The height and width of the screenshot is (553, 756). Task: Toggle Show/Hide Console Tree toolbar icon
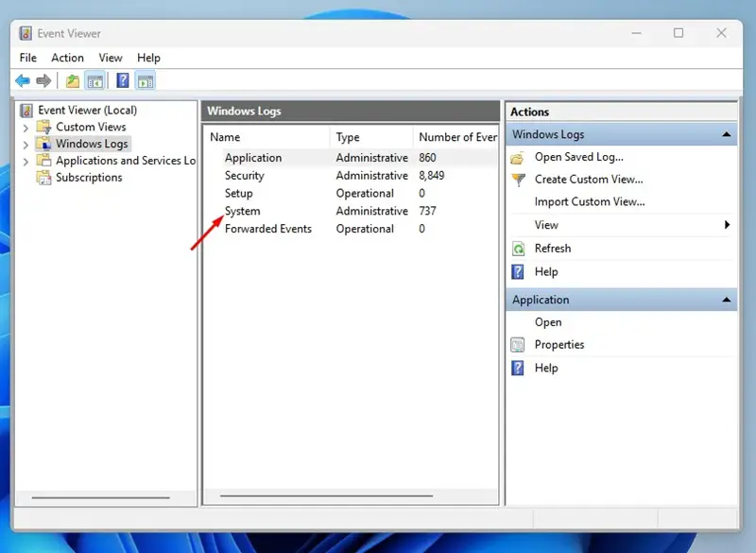(95, 81)
